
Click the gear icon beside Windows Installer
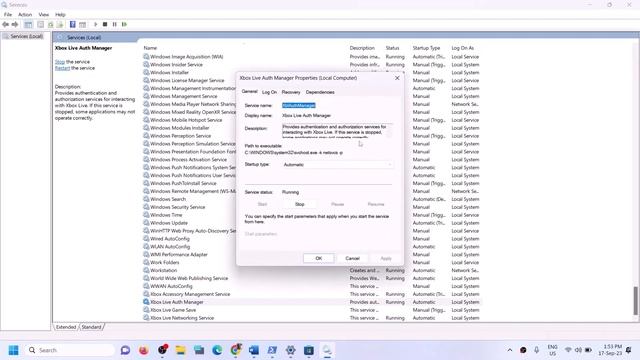pyautogui.click(x=146, y=72)
